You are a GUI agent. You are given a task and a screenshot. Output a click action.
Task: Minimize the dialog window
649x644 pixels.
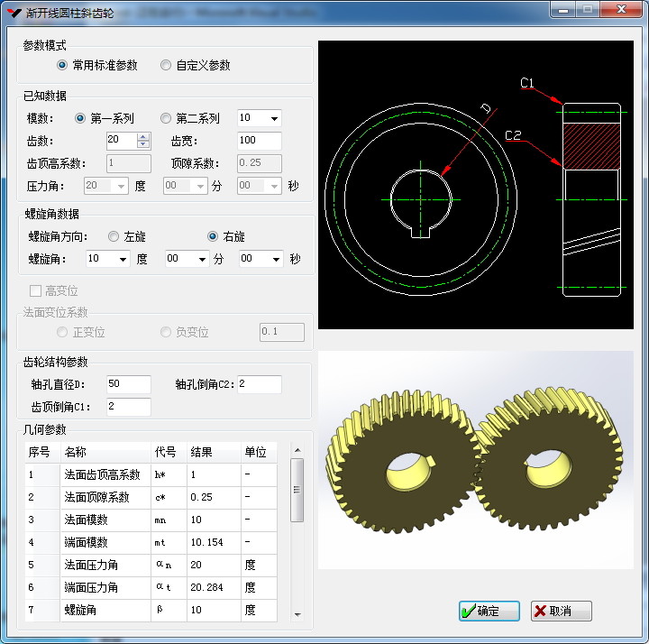(563, 9)
